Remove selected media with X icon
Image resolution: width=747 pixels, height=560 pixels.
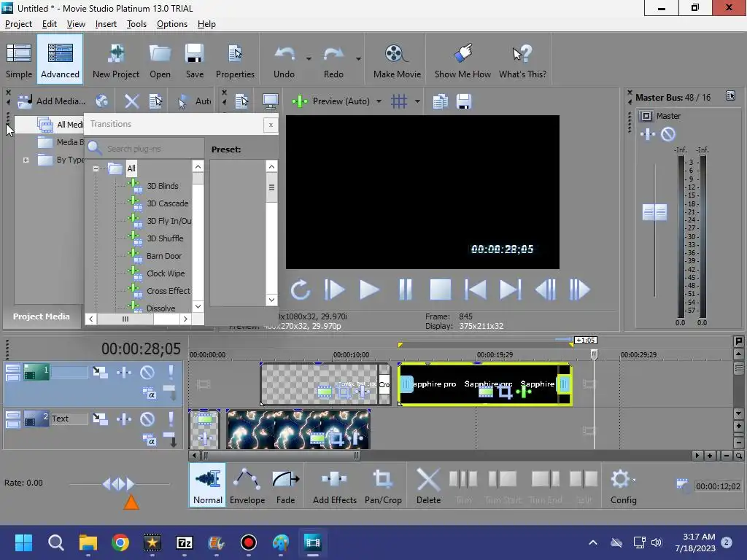tap(131, 101)
